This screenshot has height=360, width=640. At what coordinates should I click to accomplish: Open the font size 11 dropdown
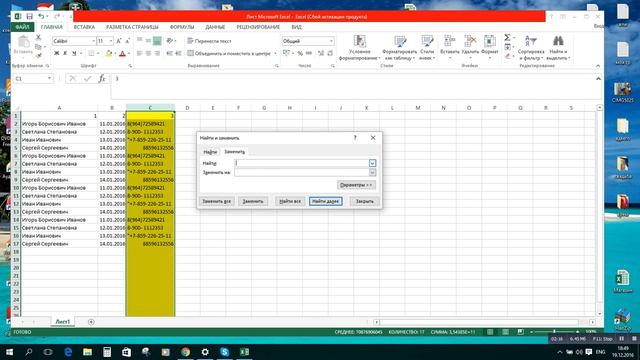click(x=111, y=41)
